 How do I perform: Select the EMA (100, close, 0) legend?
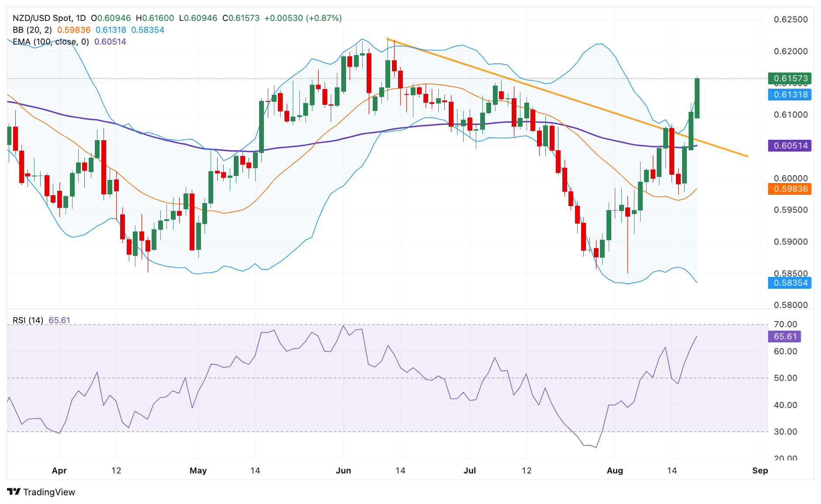pos(51,41)
